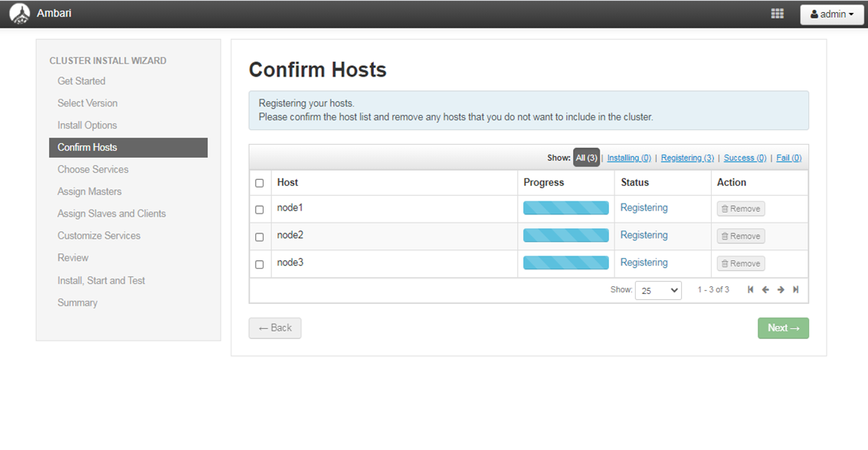Viewport: 868px width, 450px height.
Task: Click the Ambari logo icon
Action: 20,14
